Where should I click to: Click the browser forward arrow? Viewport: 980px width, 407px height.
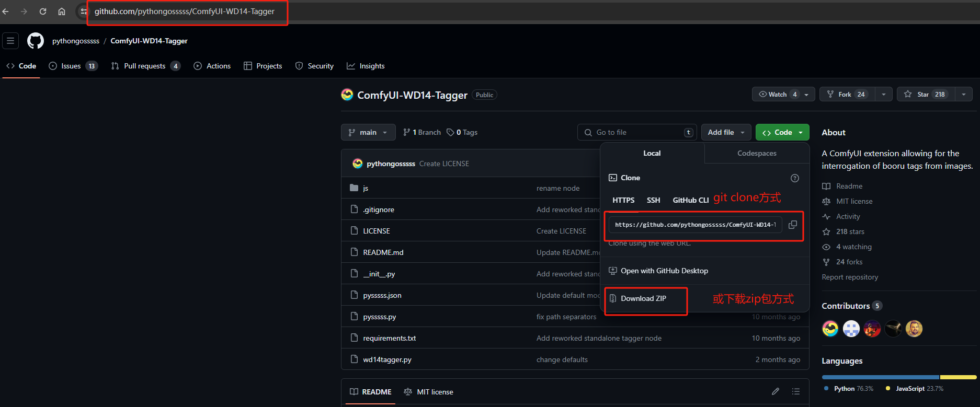(x=24, y=11)
